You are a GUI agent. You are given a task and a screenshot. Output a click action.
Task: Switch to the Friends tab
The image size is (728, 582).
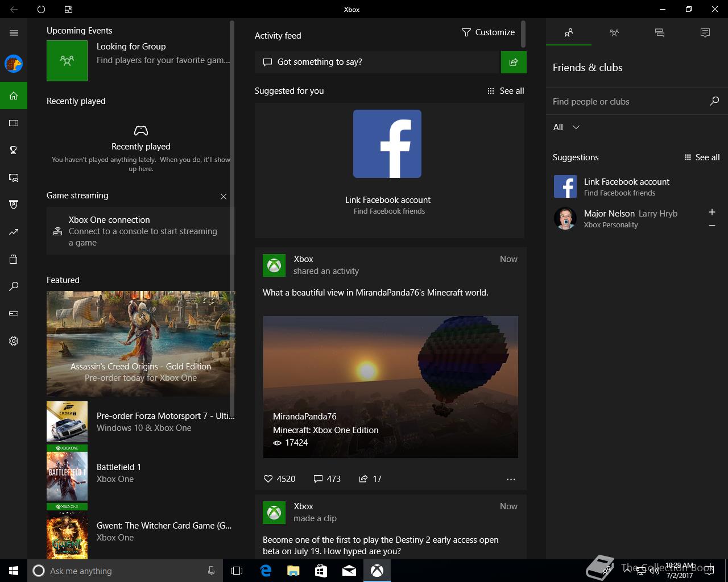(x=569, y=32)
